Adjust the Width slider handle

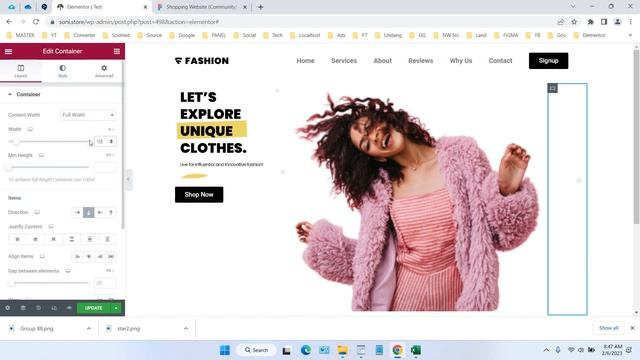tap(16, 142)
